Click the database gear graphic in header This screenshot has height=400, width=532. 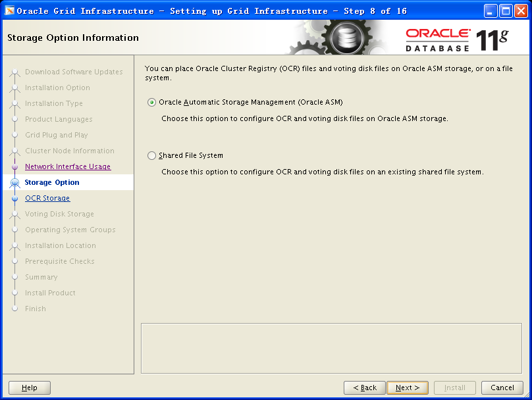click(347, 37)
